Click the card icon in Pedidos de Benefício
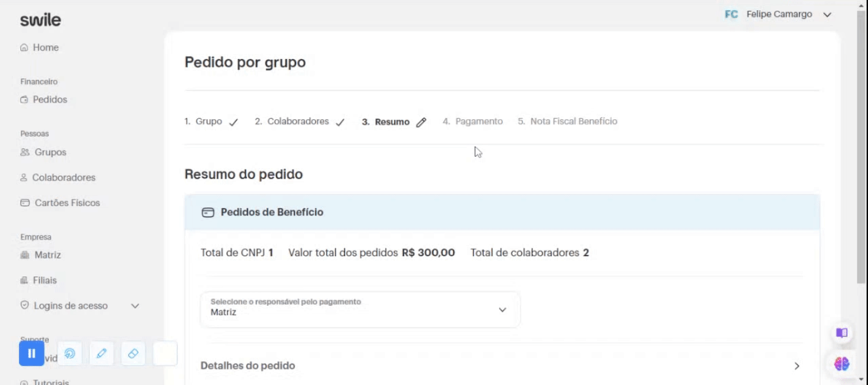 click(x=208, y=212)
